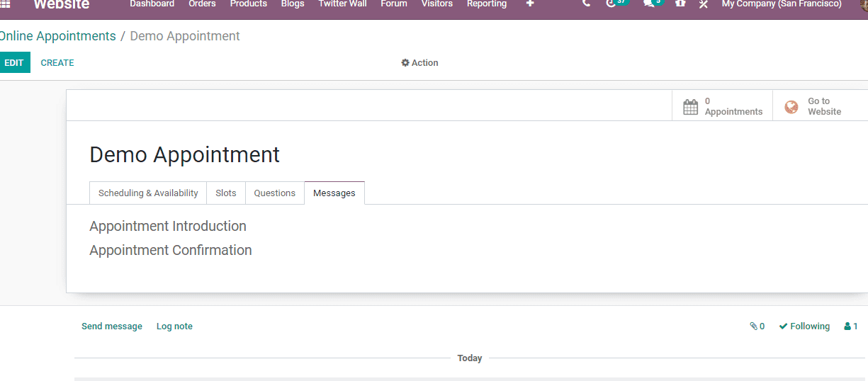This screenshot has width=868, height=381.
Task: Switch to the Slots tab
Action: (x=226, y=193)
